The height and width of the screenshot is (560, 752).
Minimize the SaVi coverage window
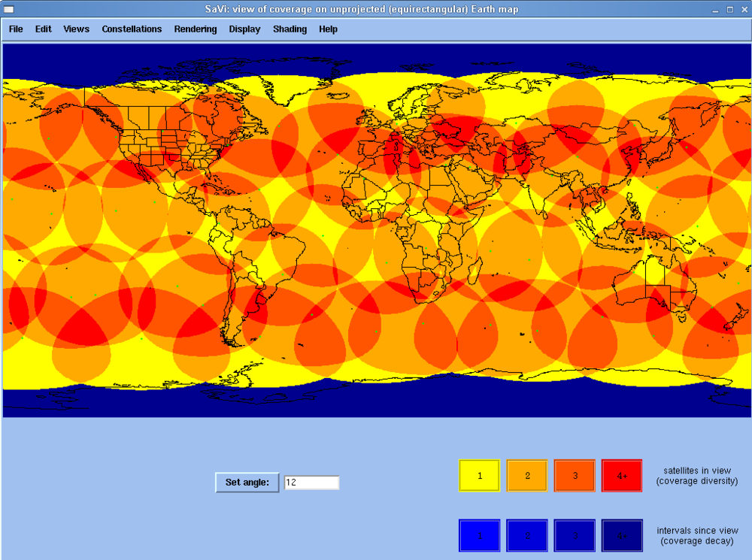pos(716,10)
